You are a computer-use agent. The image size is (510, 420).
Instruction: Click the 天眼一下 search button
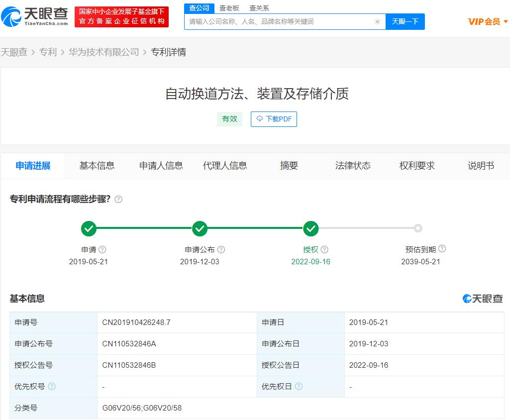[405, 21]
